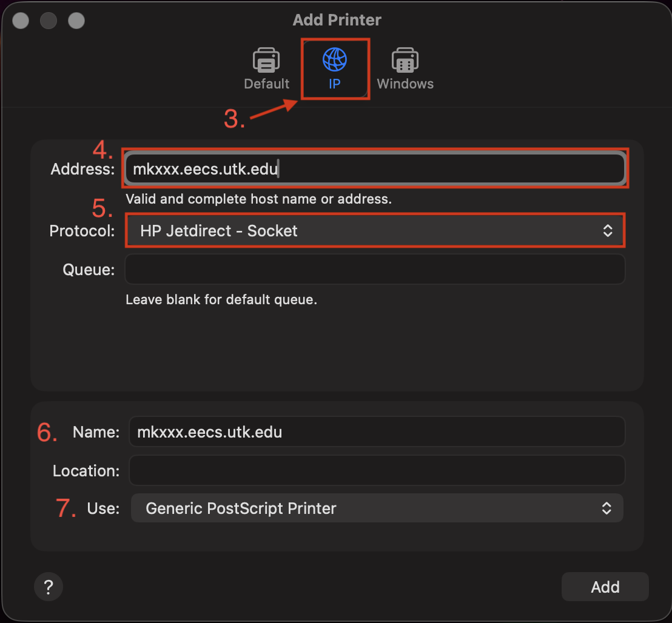Open the Generic PostScript Printer dropdown
The image size is (672, 623).
377,508
